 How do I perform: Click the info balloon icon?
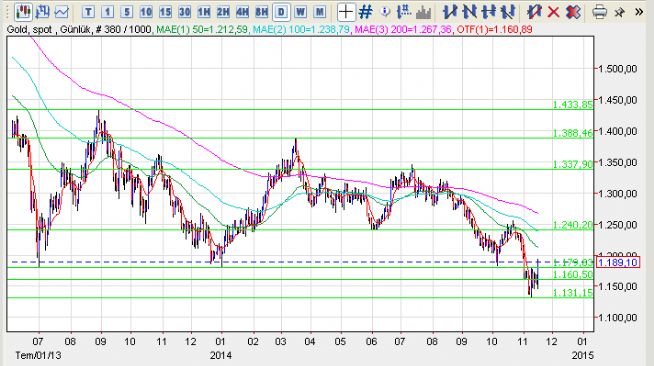[x=385, y=12]
